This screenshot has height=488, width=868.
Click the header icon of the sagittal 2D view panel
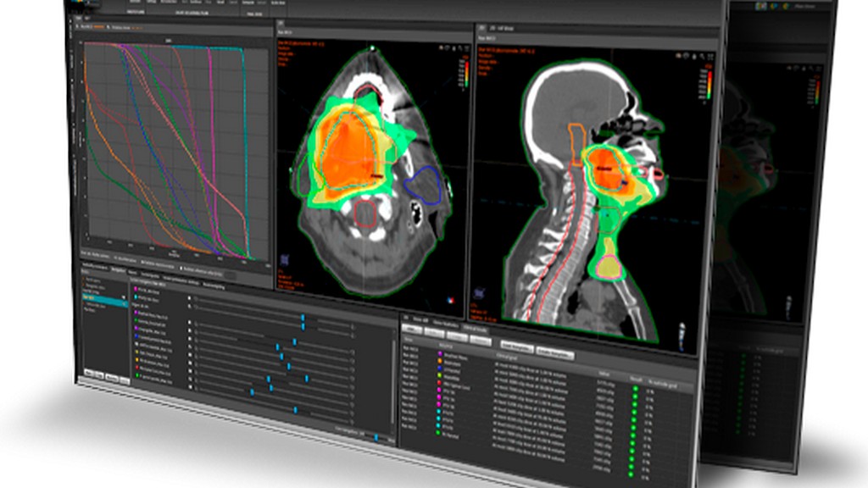pos(482,28)
